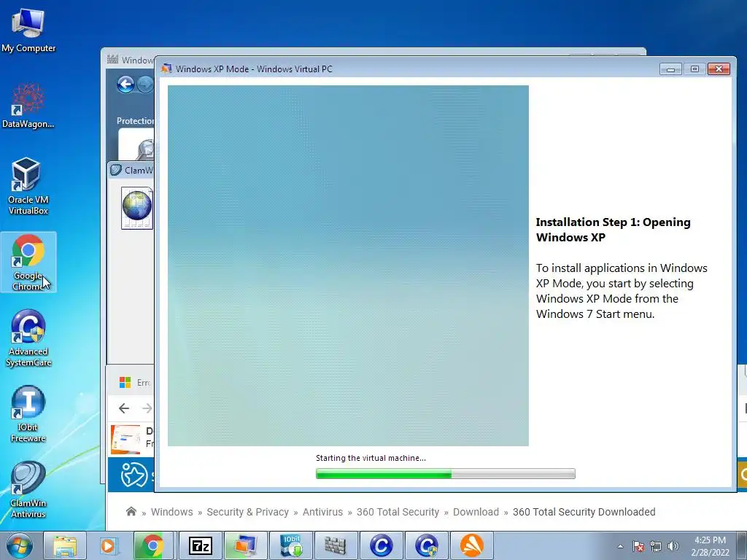Launch Oracle VM VirtualBox from the desktop

tap(28, 186)
